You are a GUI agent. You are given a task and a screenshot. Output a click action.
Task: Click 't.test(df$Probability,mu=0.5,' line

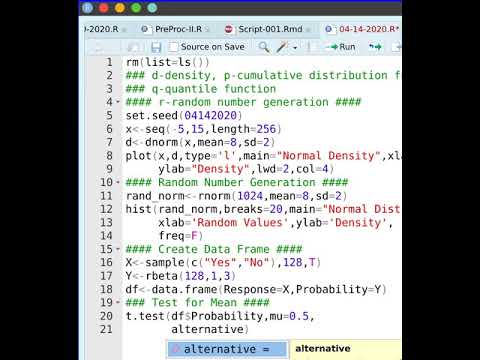pos(220,316)
